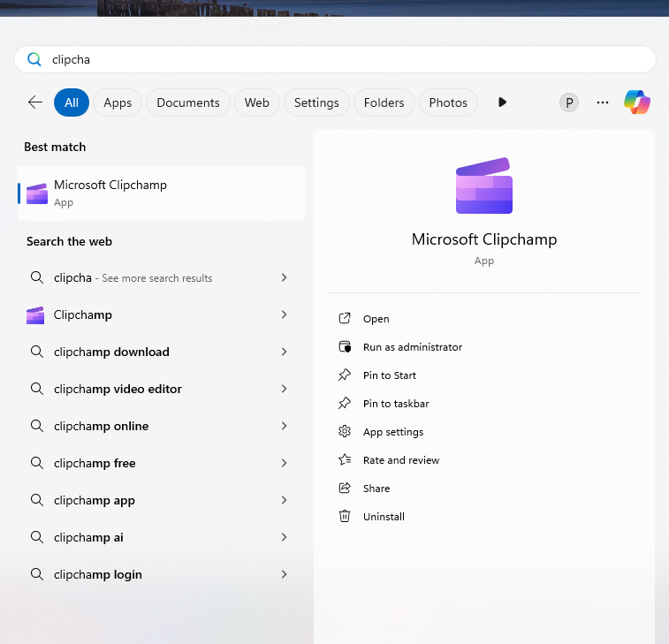Screen dimensions: 669x644
Task: Select the Share action label
Action: (x=376, y=489)
